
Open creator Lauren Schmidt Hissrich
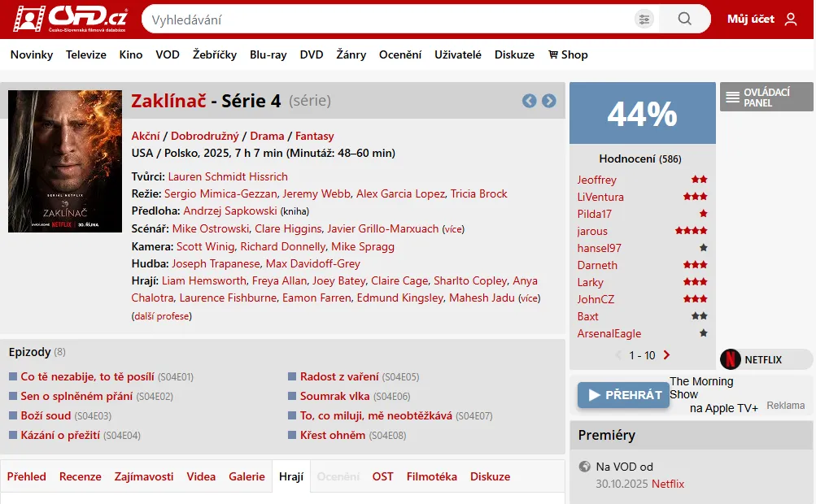(x=228, y=177)
